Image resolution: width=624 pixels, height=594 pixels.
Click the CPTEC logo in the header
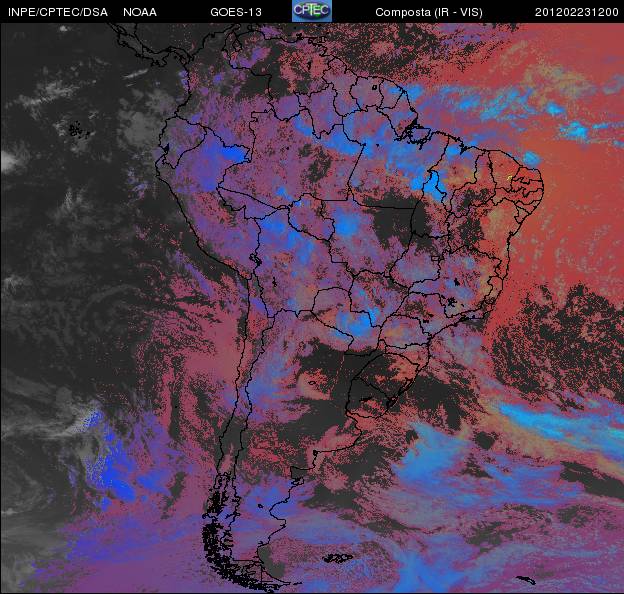point(312,11)
